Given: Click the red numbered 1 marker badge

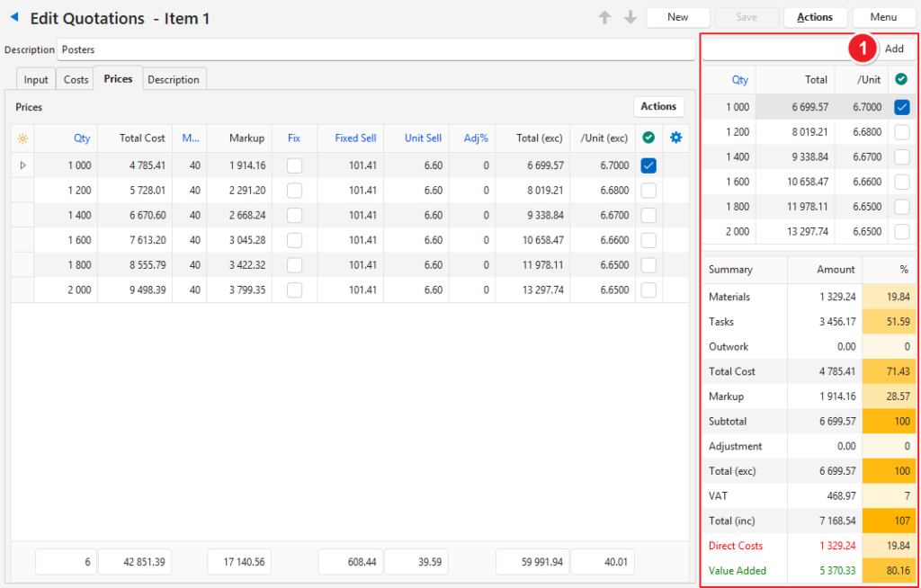Looking at the screenshot, I should 862,49.
